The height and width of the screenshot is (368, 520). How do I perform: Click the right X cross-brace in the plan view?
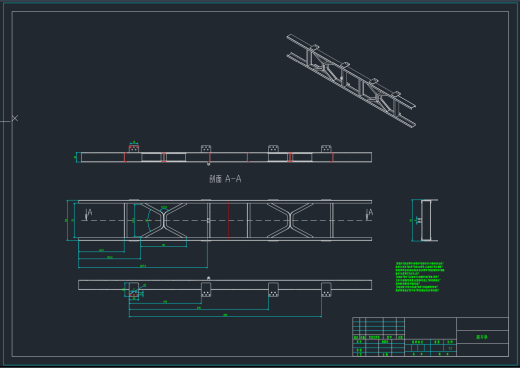[x=290, y=220]
